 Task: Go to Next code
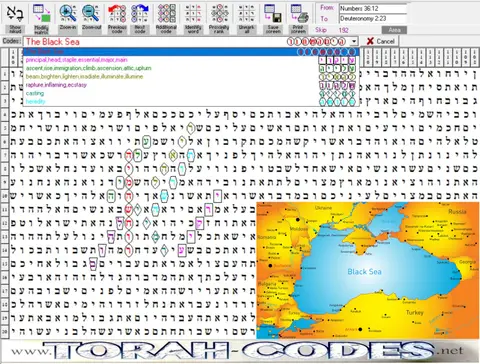coord(140,13)
